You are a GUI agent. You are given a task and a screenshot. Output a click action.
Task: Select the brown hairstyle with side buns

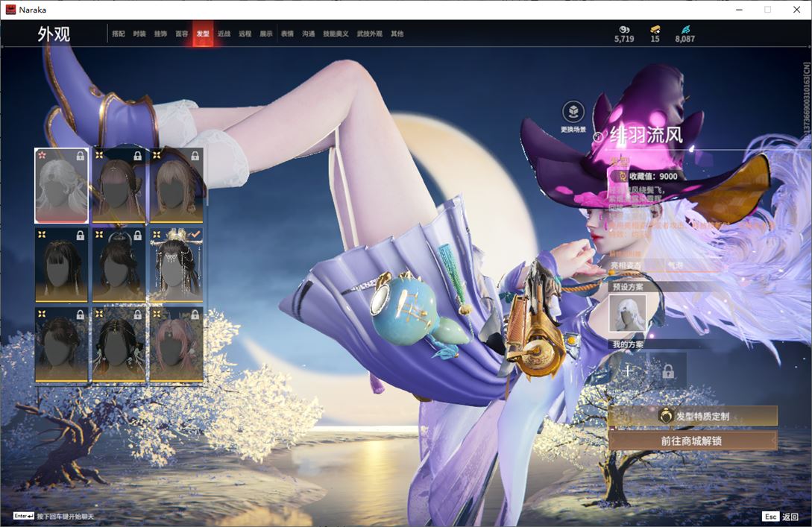119,186
